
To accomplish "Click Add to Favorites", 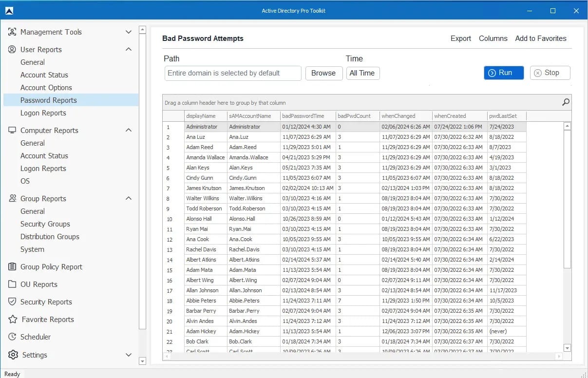I will (541, 38).
